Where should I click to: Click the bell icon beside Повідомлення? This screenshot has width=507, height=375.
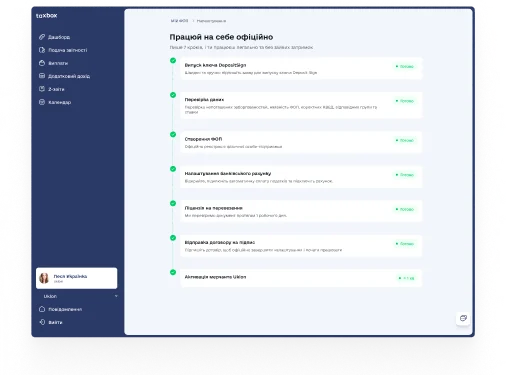[x=42, y=309]
